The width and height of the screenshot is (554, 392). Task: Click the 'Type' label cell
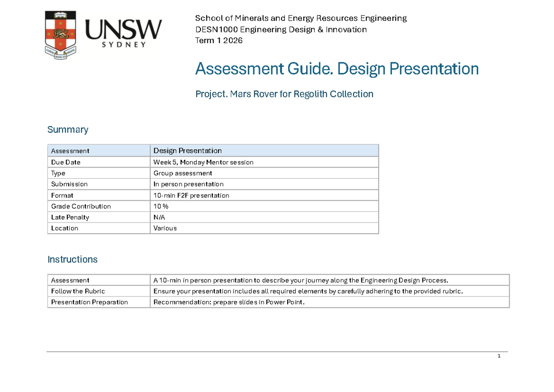click(x=99, y=173)
